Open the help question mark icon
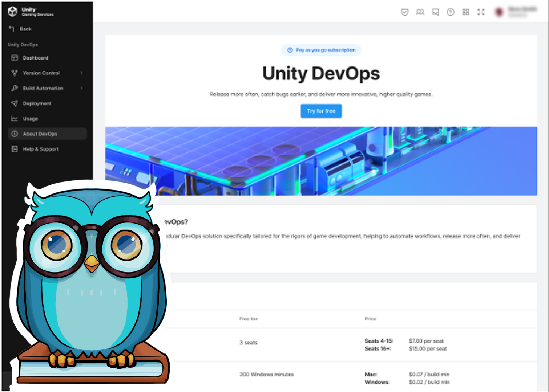This screenshot has width=549, height=392. (451, 12)
